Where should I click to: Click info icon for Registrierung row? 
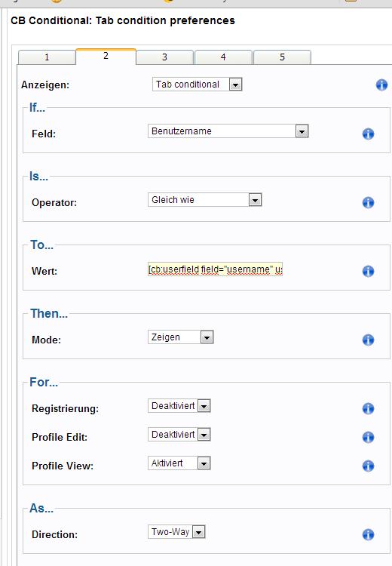click(368, 408)
